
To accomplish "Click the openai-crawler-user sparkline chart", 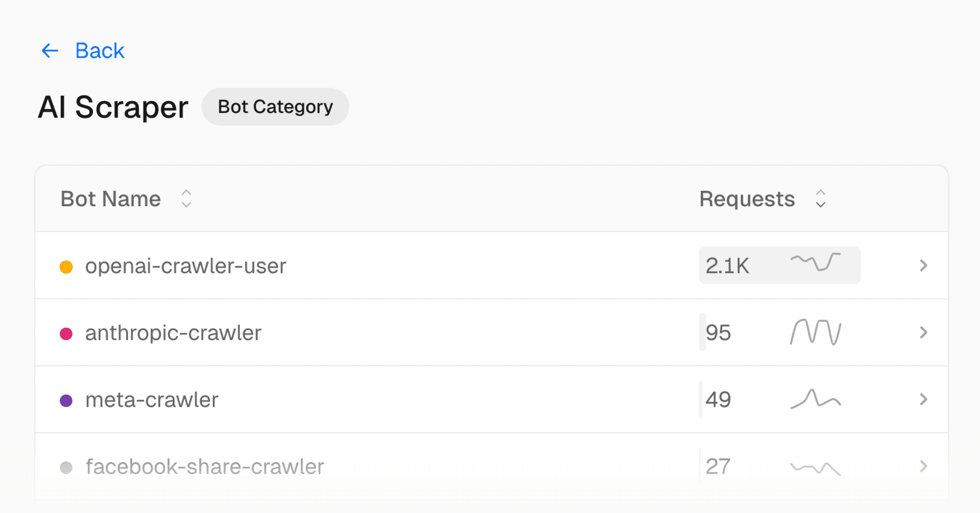I will click(x=816, y=262).
